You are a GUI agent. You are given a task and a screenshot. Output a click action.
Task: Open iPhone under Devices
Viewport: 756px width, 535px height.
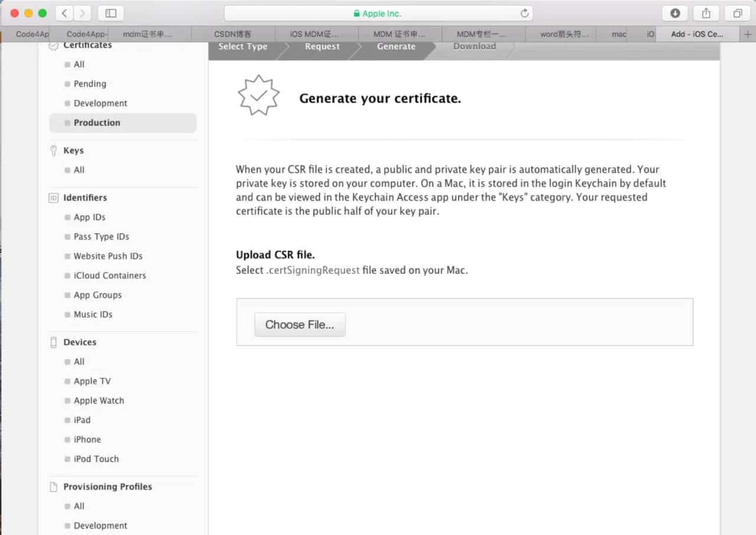point(87,439)
